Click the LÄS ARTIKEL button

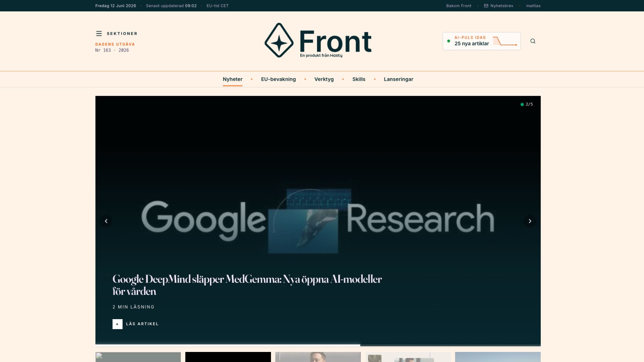tap(136, 324)
